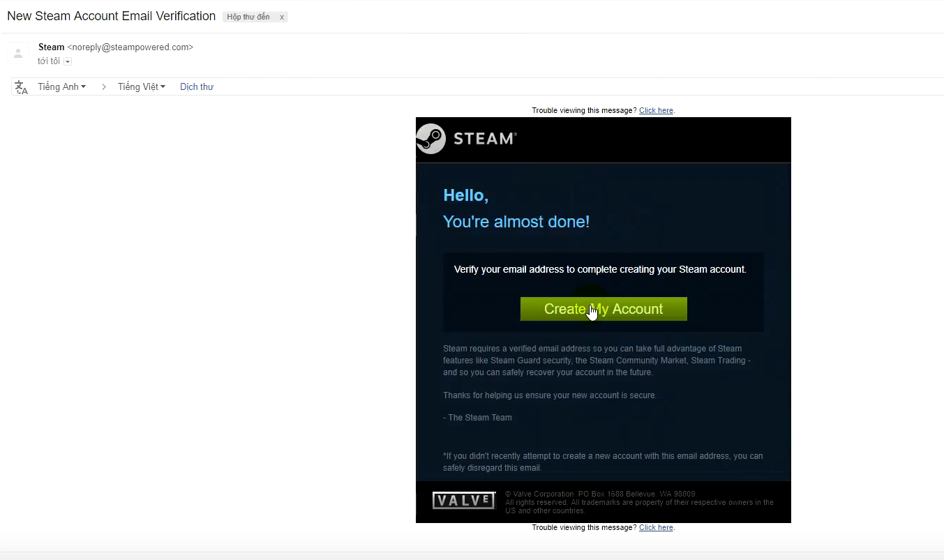Click the sender name 'Steam'
The width and height of the screenshot is (944, 560).
pos(51,47)
